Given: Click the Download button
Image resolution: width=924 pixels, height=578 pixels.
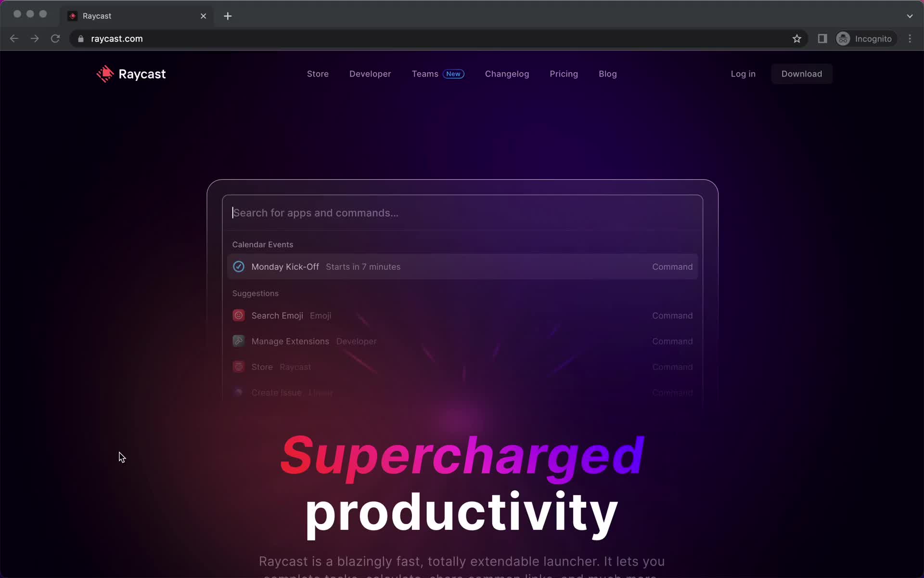Looking at the screenshot, I should (802, 74).
